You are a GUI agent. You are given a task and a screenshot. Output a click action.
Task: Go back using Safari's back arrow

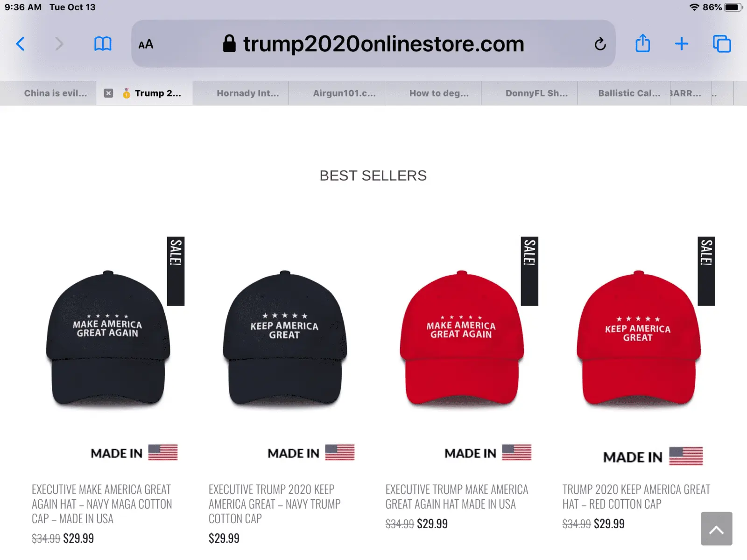[21, 44]
